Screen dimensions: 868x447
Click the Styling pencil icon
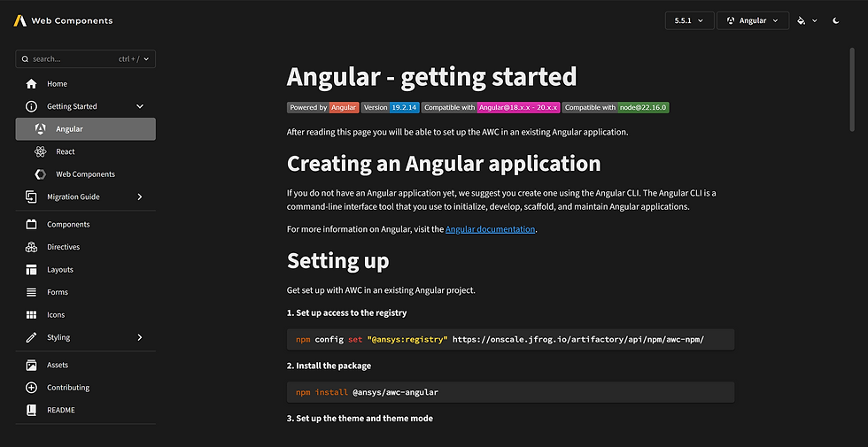coord(32,337)
